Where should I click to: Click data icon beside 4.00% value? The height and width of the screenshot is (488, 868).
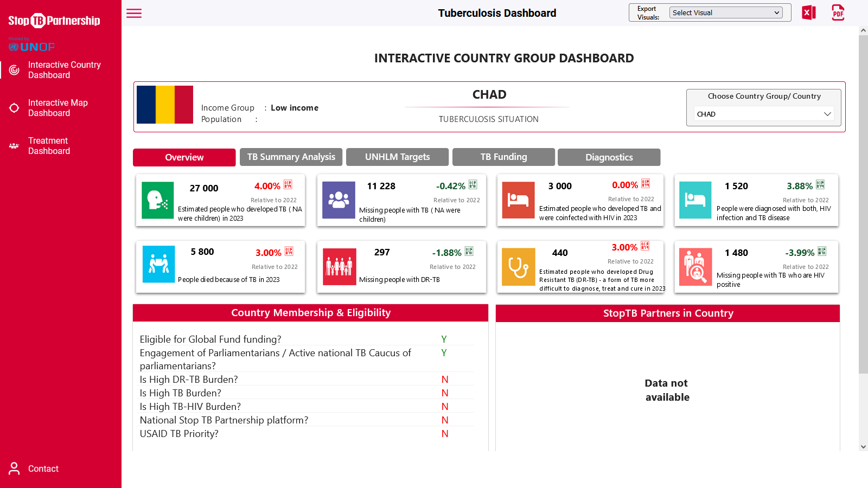coord(288,185)
